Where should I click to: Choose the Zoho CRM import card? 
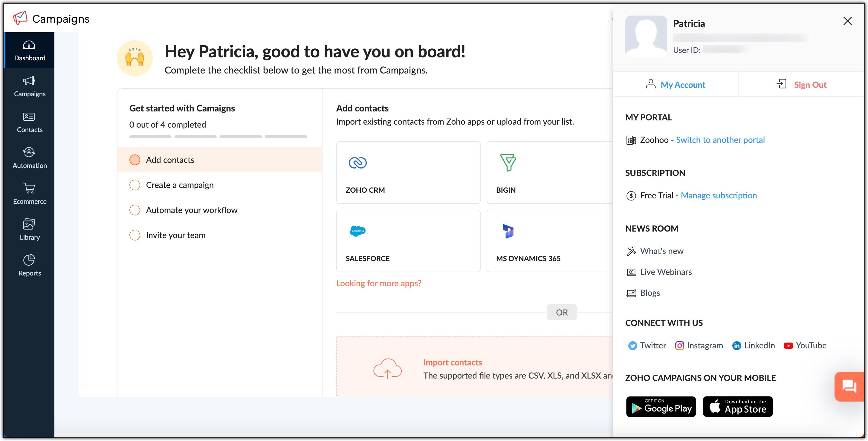coord(408,172)
